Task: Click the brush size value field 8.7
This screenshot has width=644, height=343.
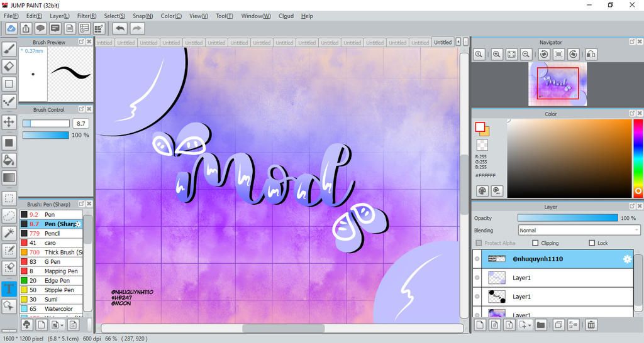Action: point(80,124)
